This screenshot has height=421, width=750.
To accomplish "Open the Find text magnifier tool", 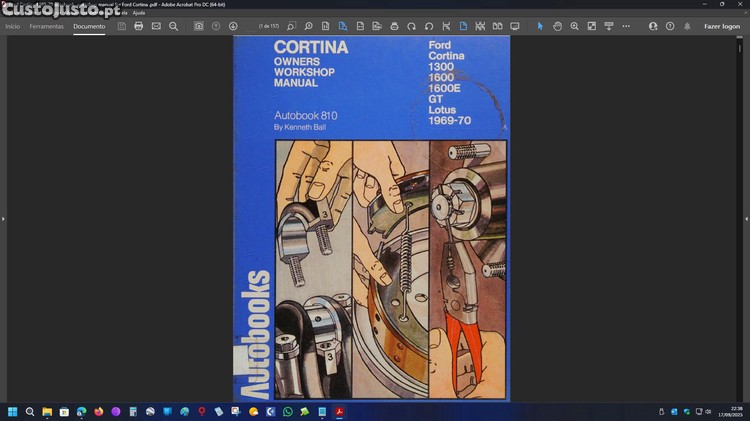I will 173,26.
